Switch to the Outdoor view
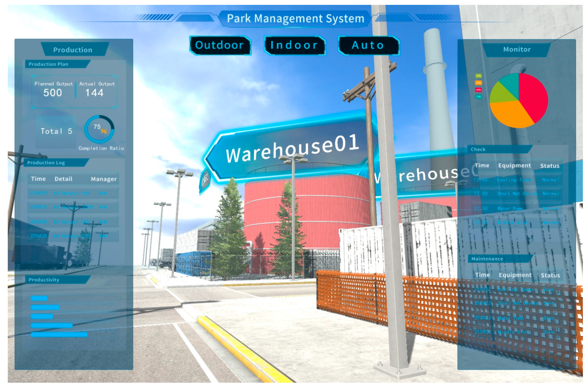This screenshot has height=387, width=588. click(220, 45)
